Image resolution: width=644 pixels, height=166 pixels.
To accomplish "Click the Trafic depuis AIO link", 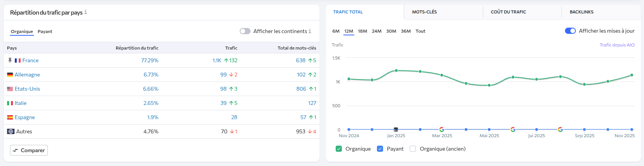I will 617,45.
